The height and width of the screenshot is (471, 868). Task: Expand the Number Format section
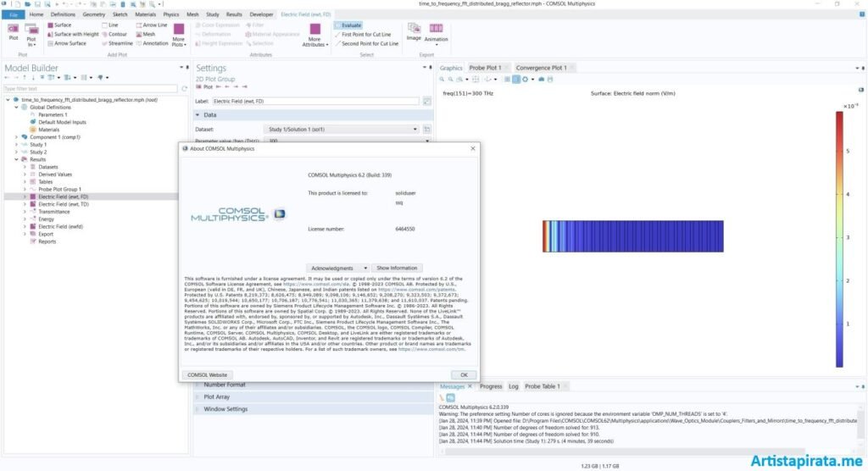pos(313,385)
